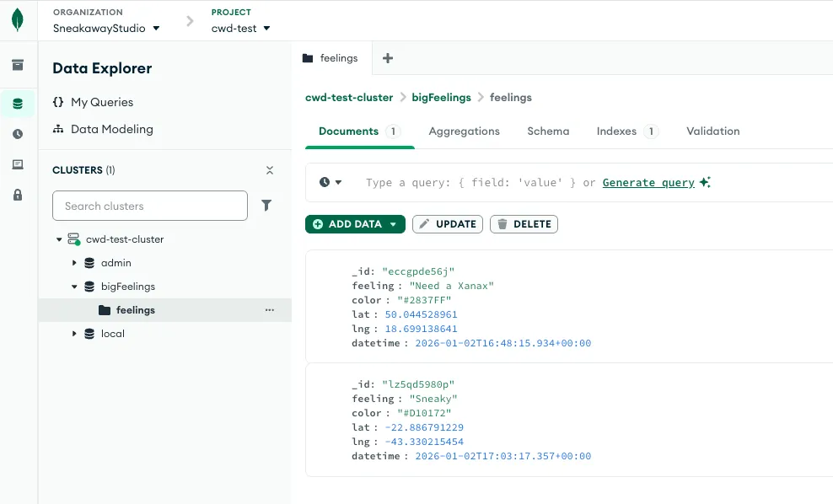
Task: Collapse the Clusters panel
Action: [x=270, y=169]
